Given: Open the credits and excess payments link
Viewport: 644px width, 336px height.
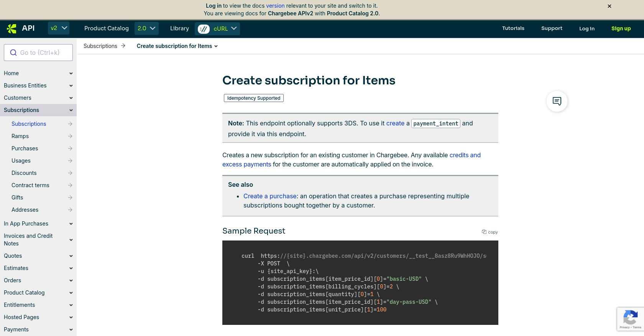Looking at the screenshot, I should [465, 155].
